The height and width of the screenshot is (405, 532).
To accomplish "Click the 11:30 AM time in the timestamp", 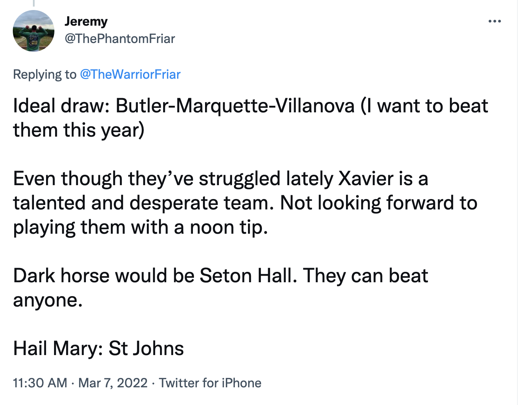I will point(40,383).
